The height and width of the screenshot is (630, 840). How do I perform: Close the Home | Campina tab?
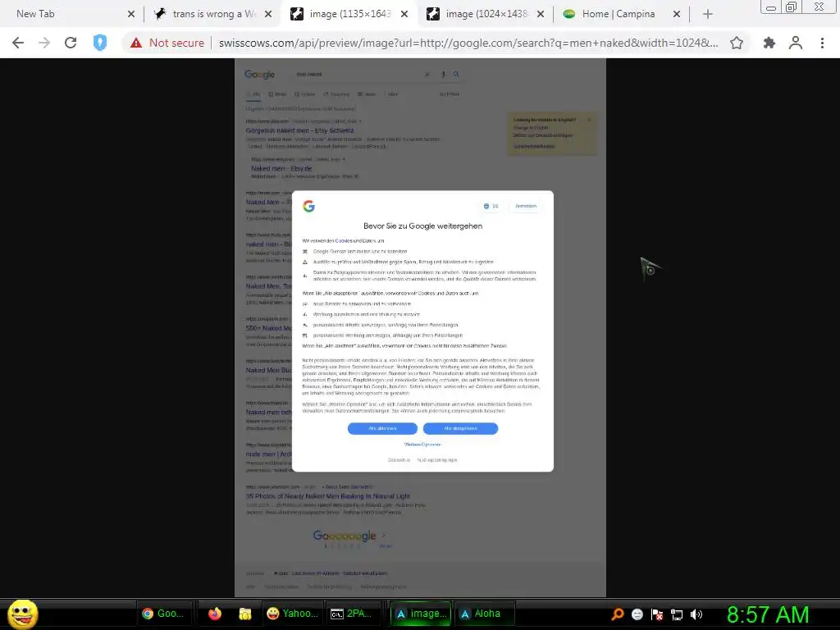[x=677, y=14]
